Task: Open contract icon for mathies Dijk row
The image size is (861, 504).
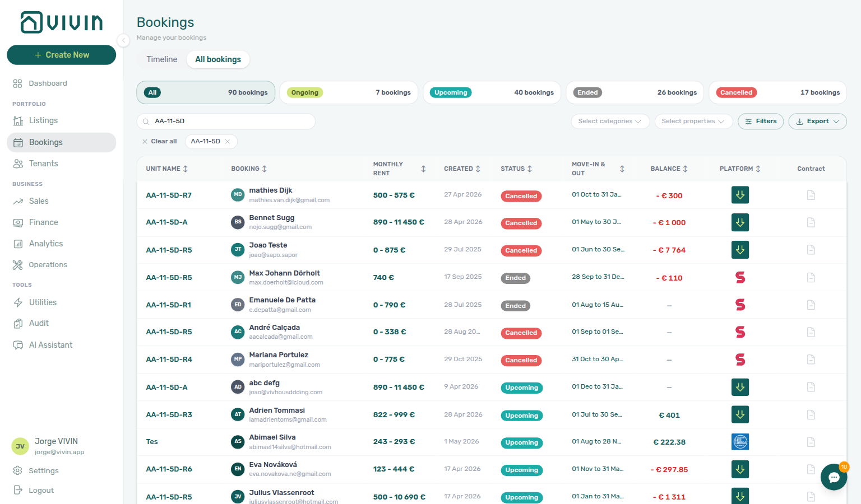Action: 811,195
